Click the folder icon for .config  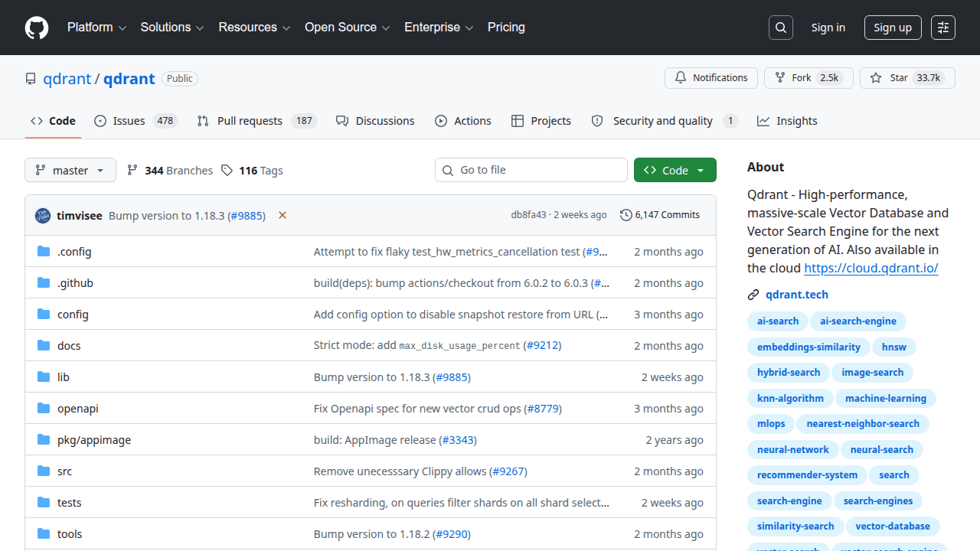click(44, 252)
